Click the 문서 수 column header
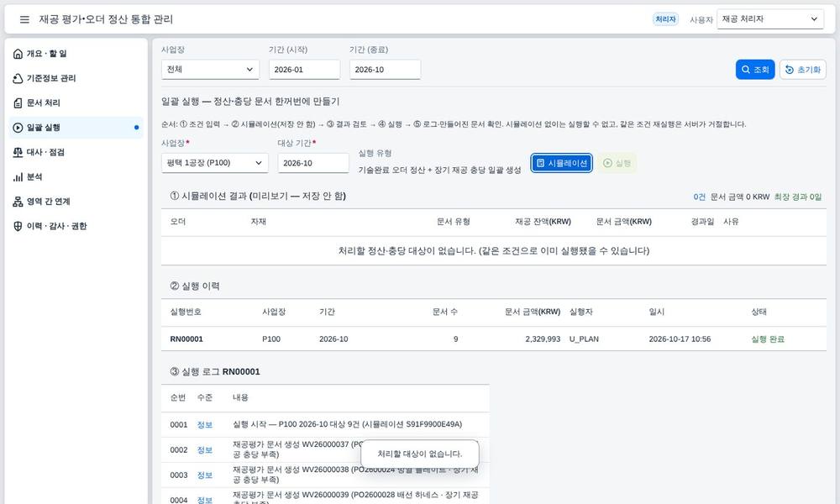This screenshot has width=840, height=504. coord(445,312)
